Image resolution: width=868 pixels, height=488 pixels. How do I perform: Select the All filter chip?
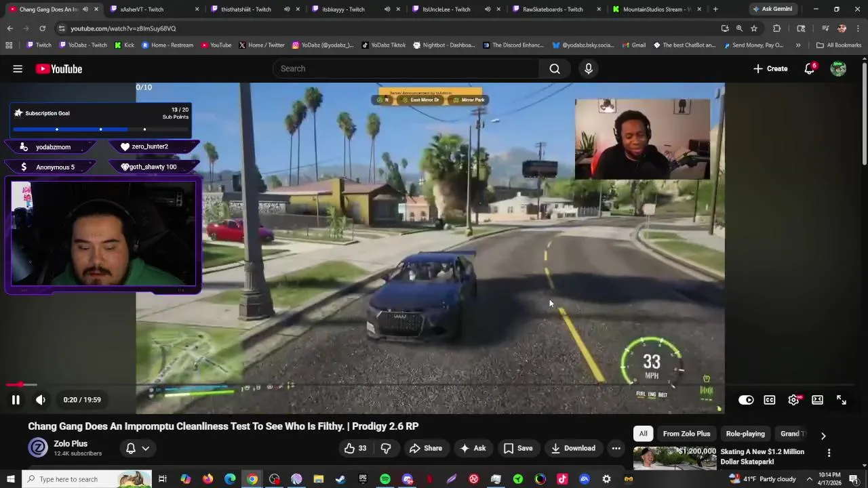tap(643, 434)
